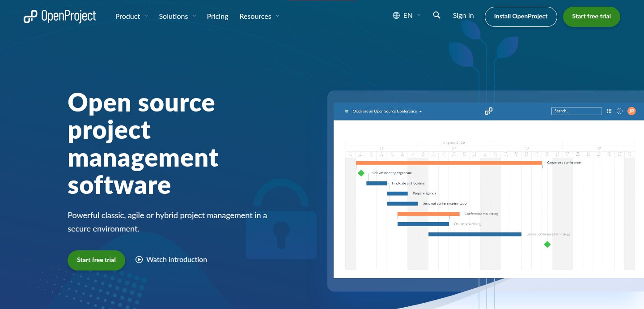
Task: Click the globe language icon
Action: [396, 15]
